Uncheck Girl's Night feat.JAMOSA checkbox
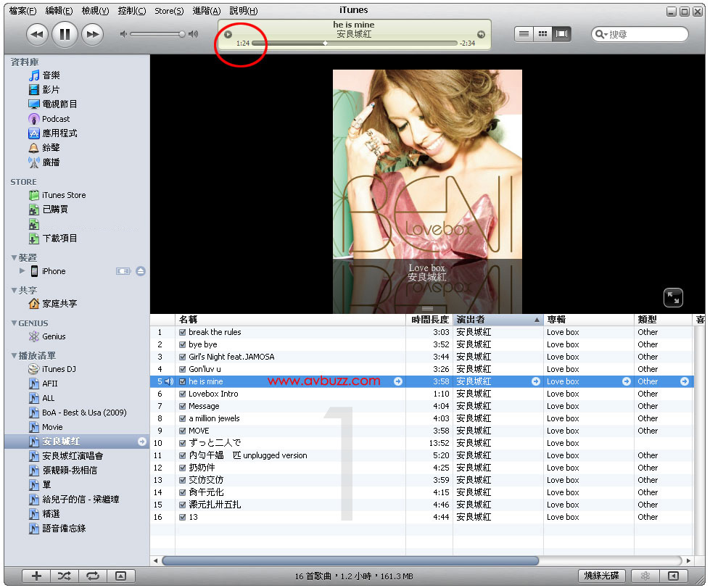 (183, 357)
